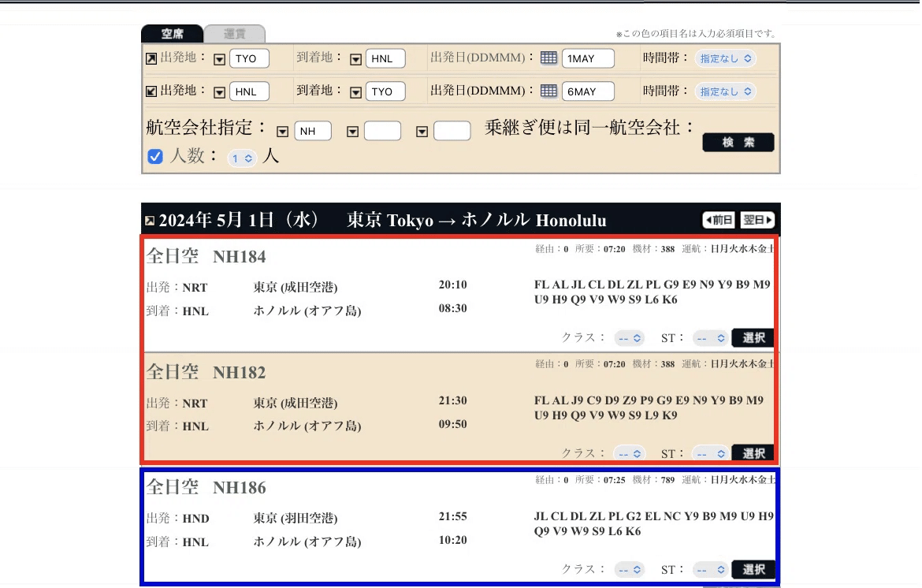The height and width of the screenshot is (588, 922).
Task: Open first row 時間帯 dropdown
Action: [726, 58]
